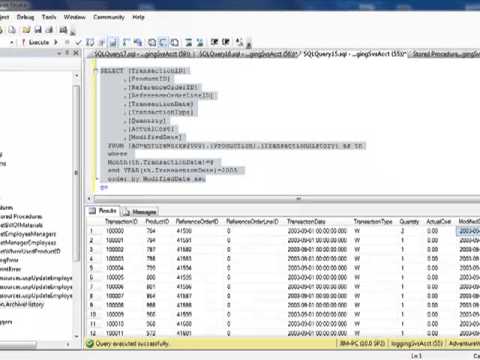Image resolution: width=480 pixels, height=360 pixels.
Task: Click the TransactionID column header
Action: tap(121, 221)
